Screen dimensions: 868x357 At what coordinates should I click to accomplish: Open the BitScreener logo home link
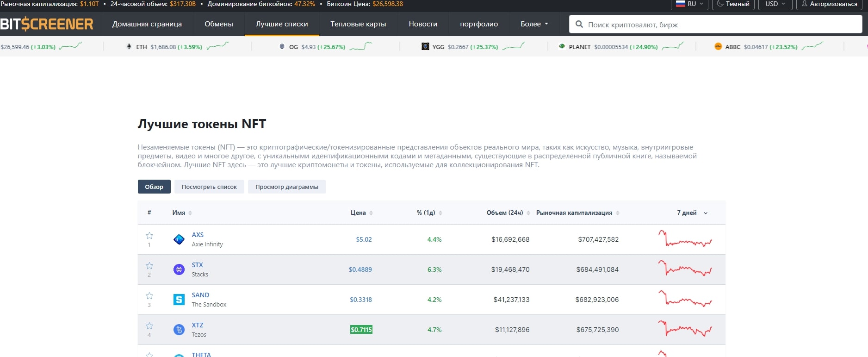pos(47,24)
